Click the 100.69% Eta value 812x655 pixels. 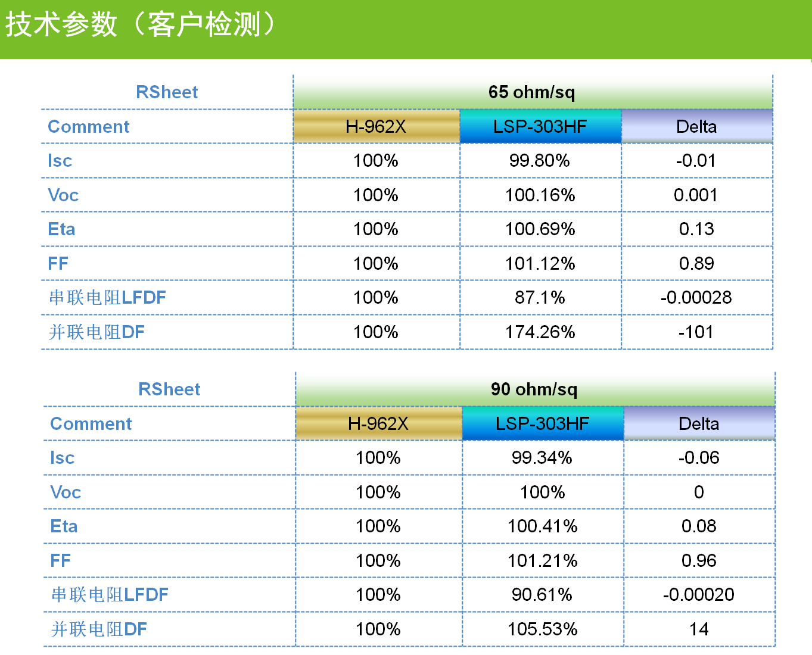tap(540, 229)
